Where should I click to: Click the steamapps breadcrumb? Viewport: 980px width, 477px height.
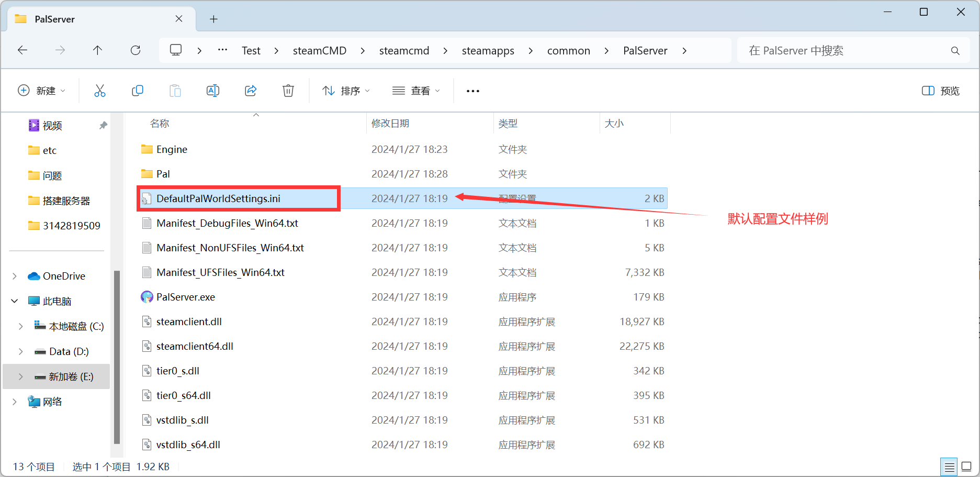tap(488, 51)
